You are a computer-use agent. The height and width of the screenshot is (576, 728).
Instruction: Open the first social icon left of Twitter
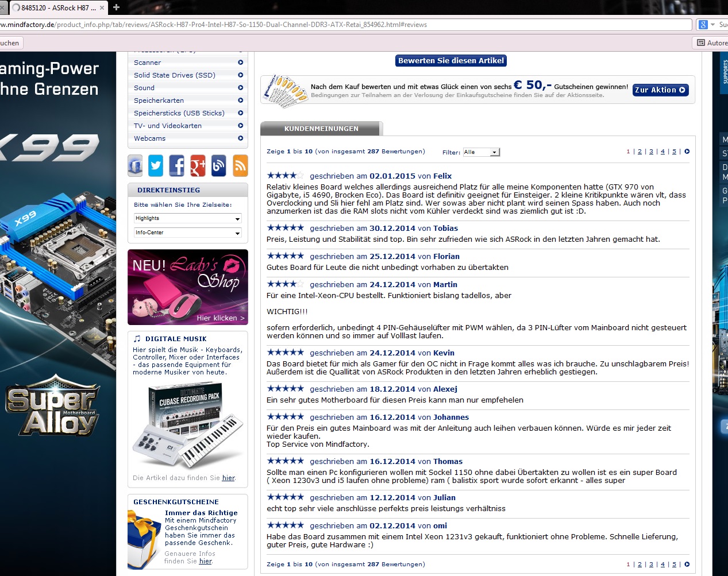(135, 165)
